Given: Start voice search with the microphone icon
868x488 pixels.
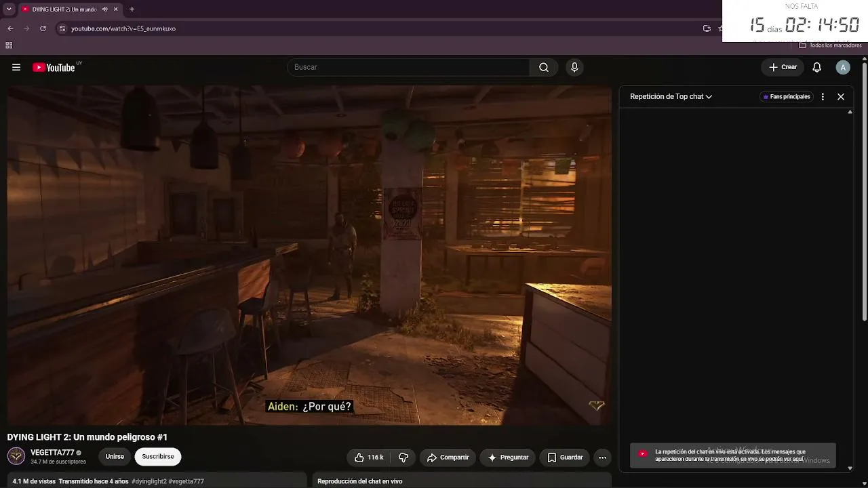Looking at the screenshot, I should click(574, 67).
